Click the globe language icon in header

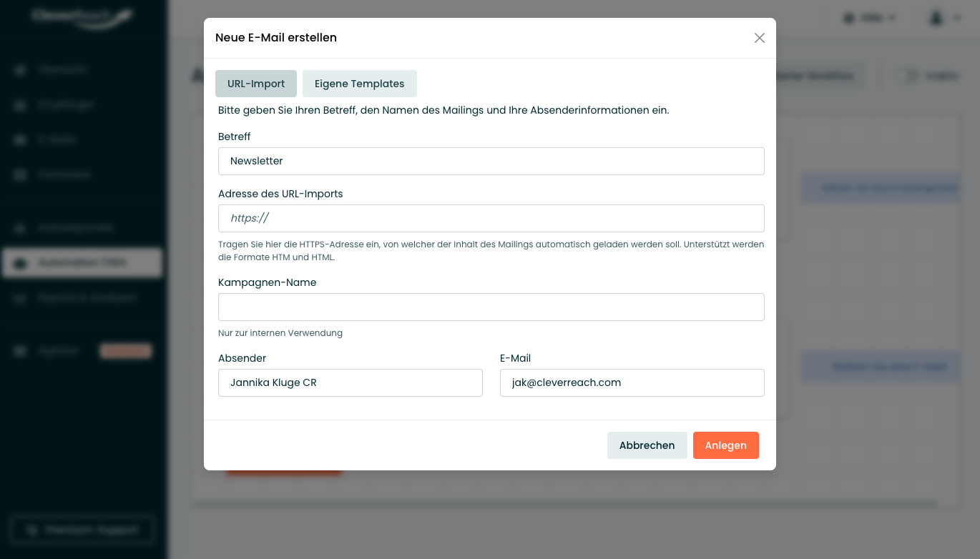[x=849, y=18]
